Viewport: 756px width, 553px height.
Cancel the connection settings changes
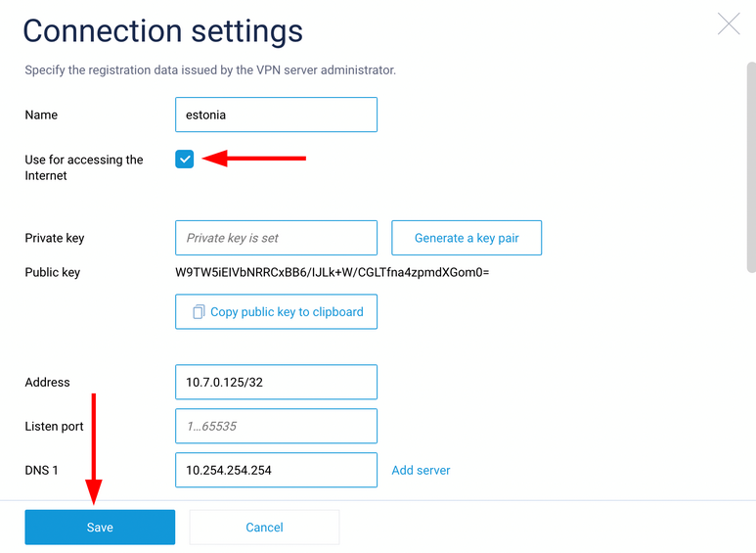tap(264, 528)
